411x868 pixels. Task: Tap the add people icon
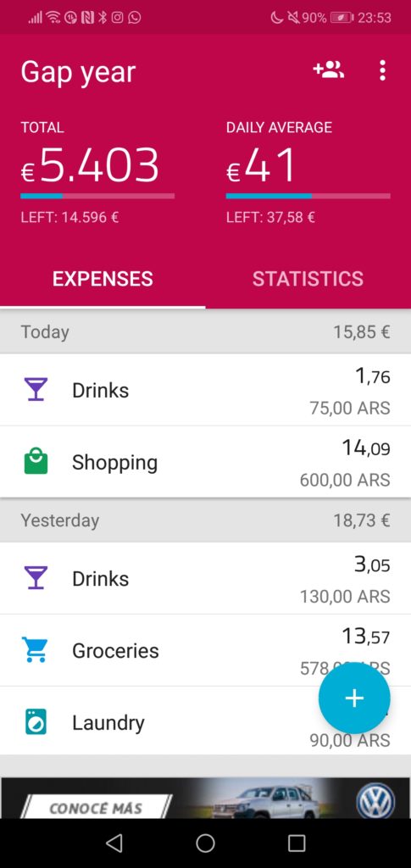(x=329, y=70)
